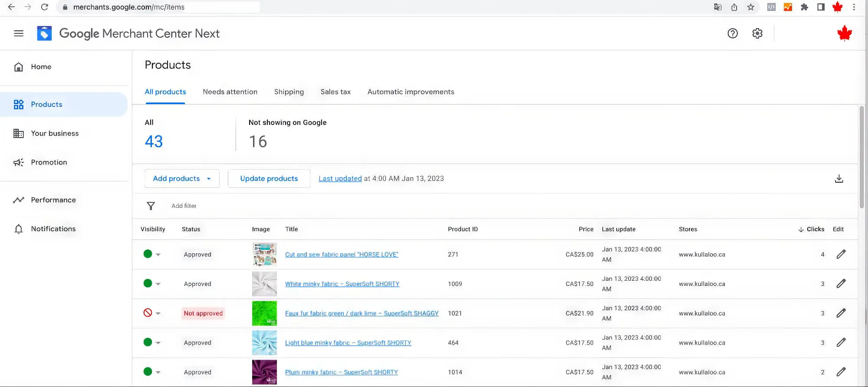Toggle green visibility status for White minky fabric

(x=148, y=284)
